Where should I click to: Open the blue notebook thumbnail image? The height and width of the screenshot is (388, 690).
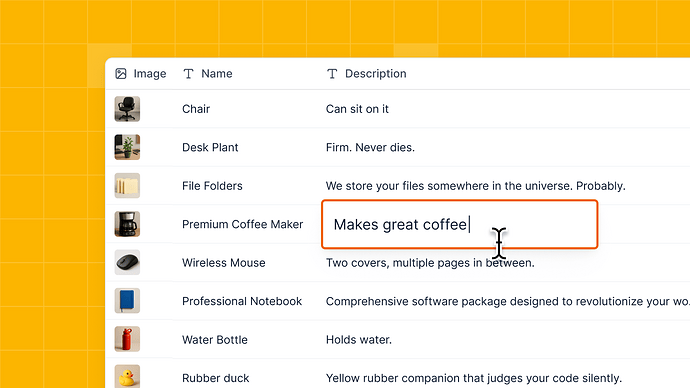tap(127, 300)
